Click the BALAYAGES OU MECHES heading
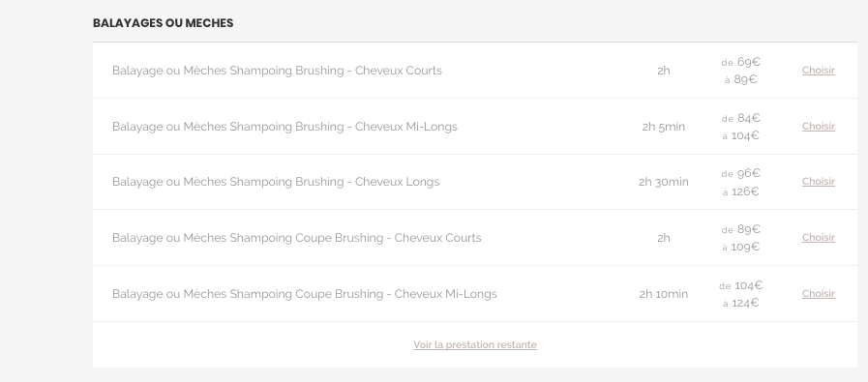This screenshot has width=868, height=382. pyautogui.click(x=163, y=23)
